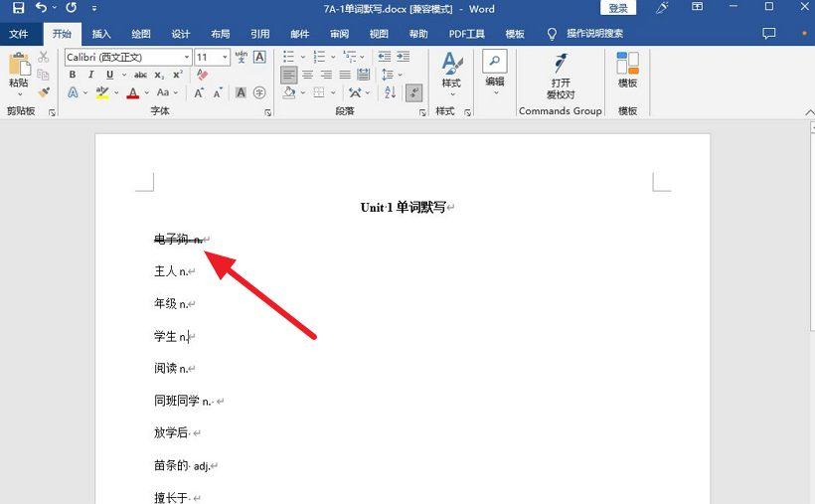Clear all formatting with eraser icon
This screenshot has height=504, width=815.
click(x=202, y=75)
